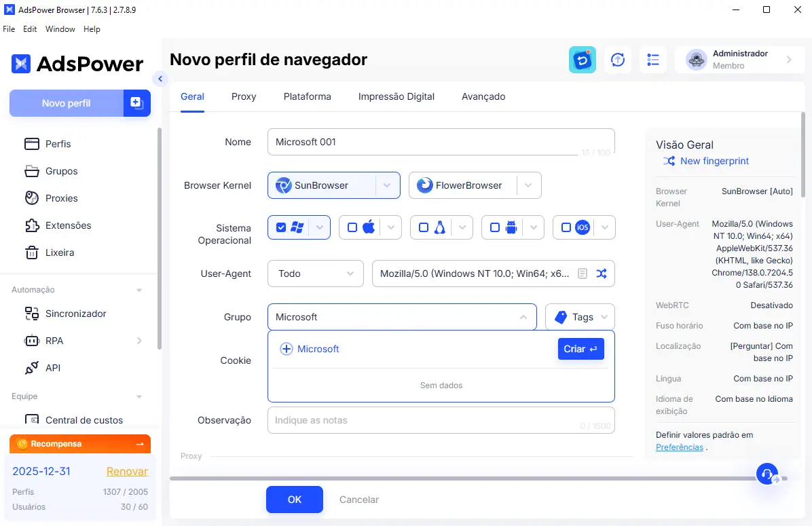Check the macOS operating system checkbox

352,227
